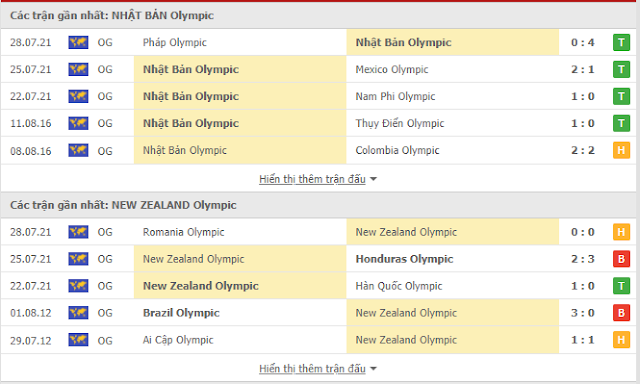Click the green T badge for Hàn Quốc Olympic match
The image size is (640, 384).
(x=621, y=286)
